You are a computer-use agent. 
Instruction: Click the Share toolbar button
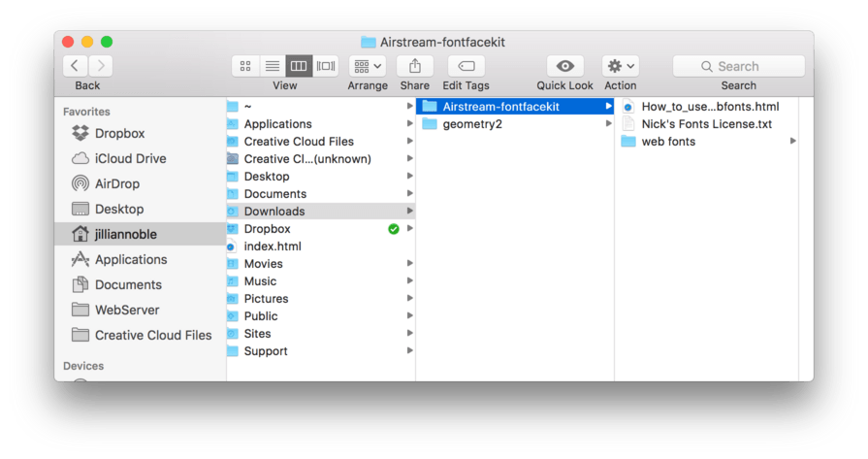click(x=415, y=66)
